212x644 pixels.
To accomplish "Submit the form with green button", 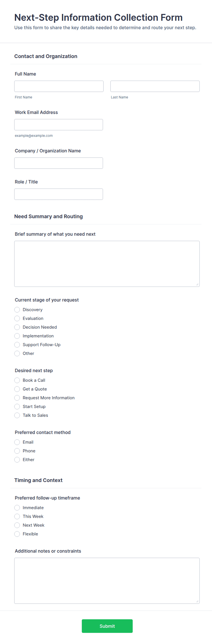I will 107,626.
